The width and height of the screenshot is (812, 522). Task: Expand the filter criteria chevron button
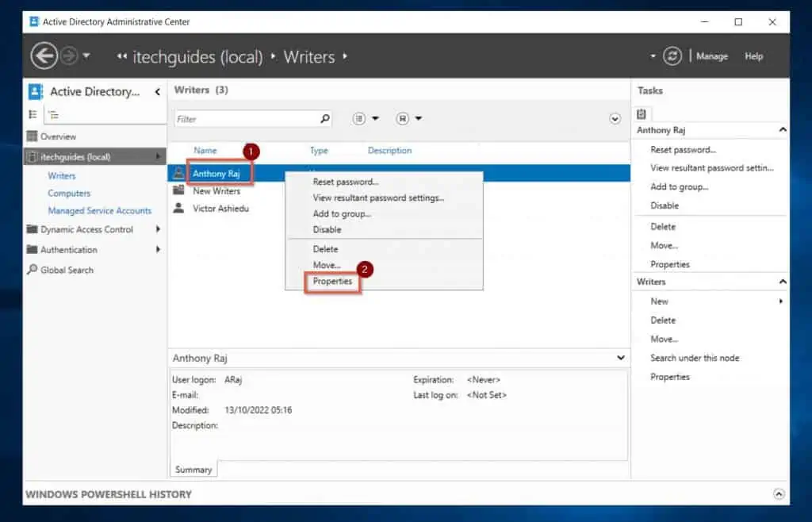point(615,118)
